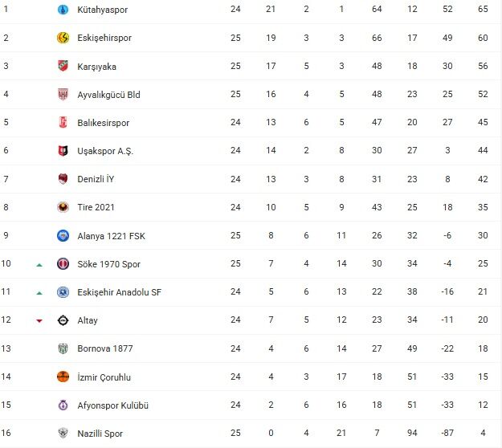
Task: Click green up arrow beside Eskişehir Anadolu SF
Action: (x=39, y=293)
